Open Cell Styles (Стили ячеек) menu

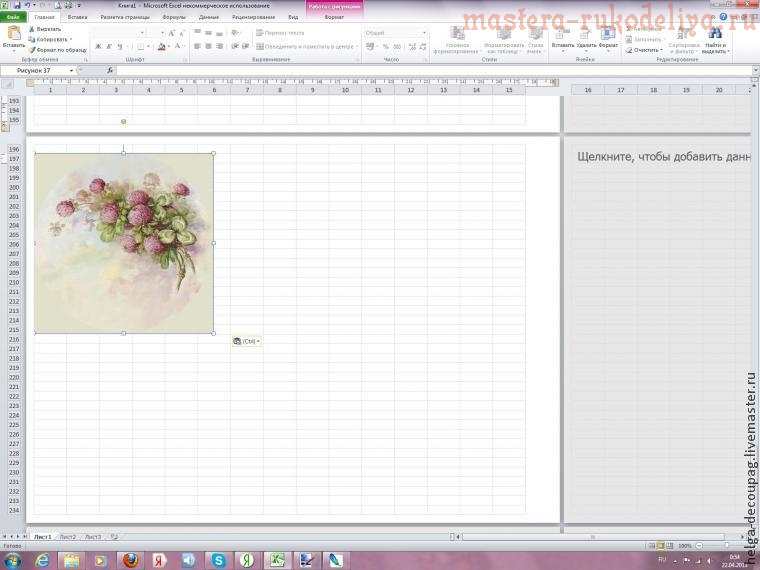click(x=535, y=40)
